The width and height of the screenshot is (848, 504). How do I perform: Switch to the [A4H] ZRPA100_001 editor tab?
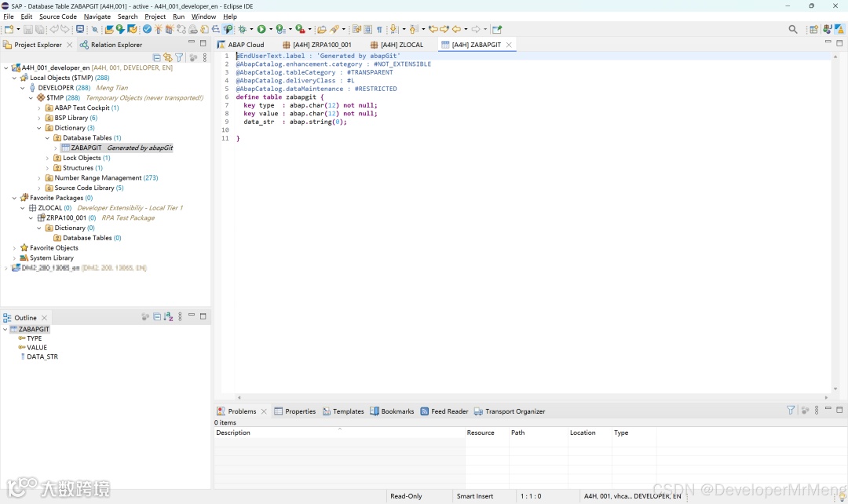[x=317, y=45]
